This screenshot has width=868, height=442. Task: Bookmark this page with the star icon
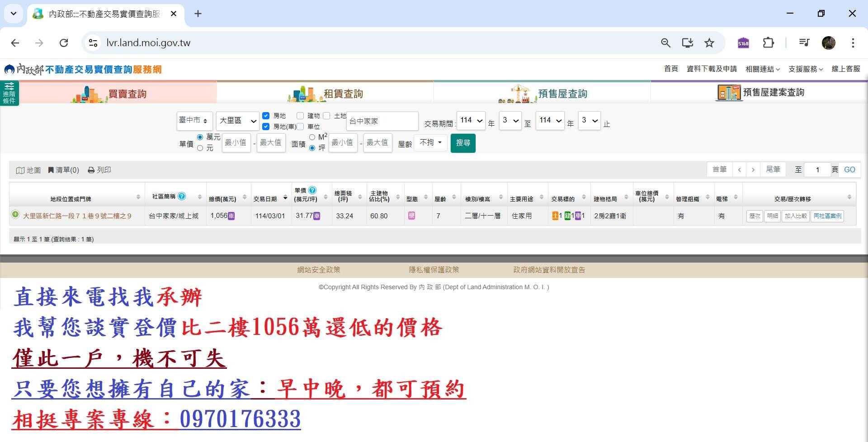pyautogui.click(x=709, y=43)
